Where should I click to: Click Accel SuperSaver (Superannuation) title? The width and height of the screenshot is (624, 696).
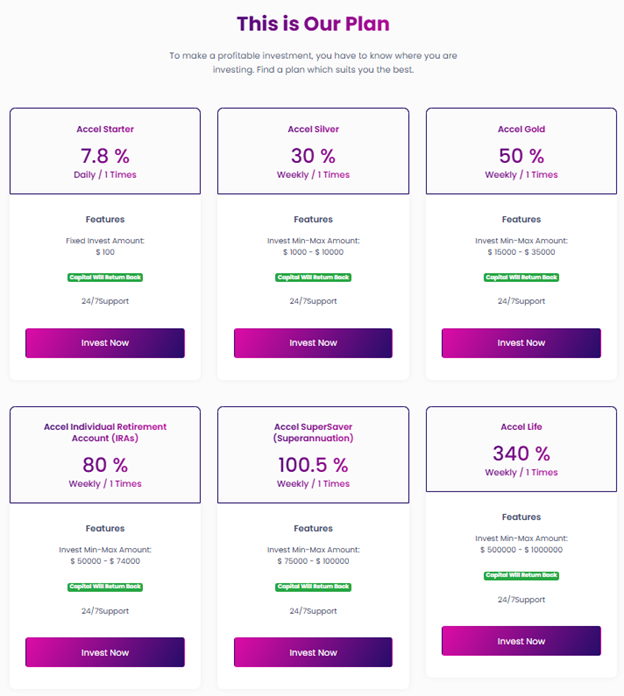tap(313, 432)
